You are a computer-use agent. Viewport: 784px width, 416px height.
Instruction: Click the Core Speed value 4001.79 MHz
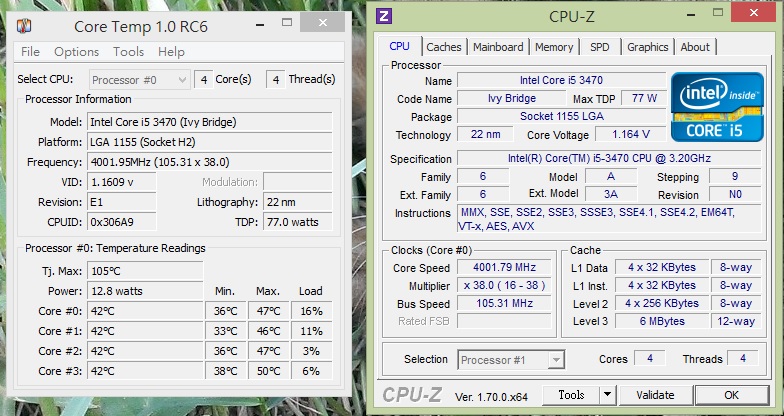(504, 268)
